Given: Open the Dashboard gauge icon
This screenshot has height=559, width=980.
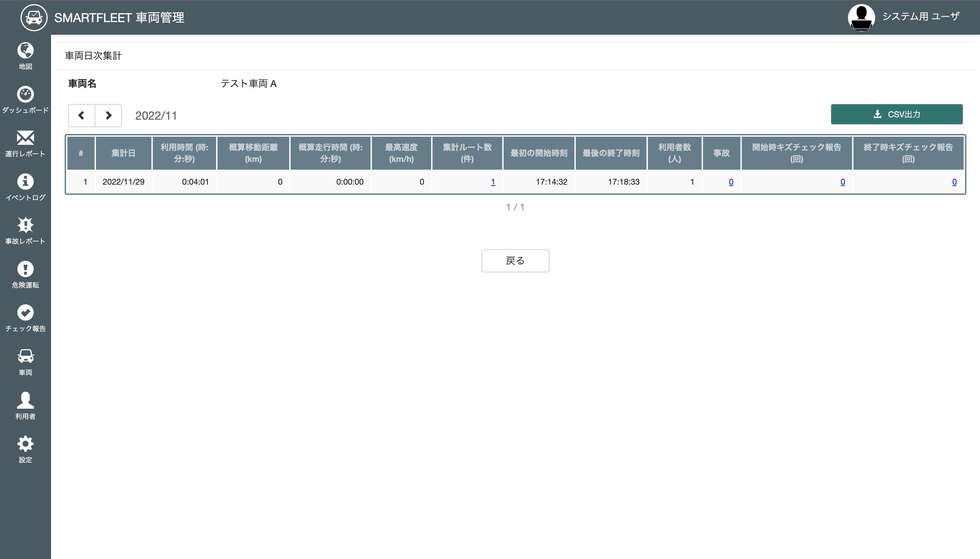Looking at the screenshot, I should click(x=26, y=94).
